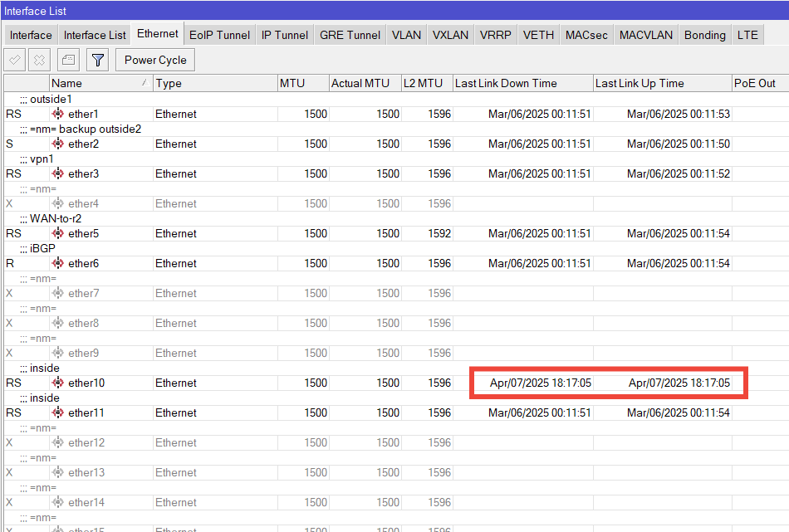
Task: Switch to the Interface tab
Action: [x=31, y=35]
